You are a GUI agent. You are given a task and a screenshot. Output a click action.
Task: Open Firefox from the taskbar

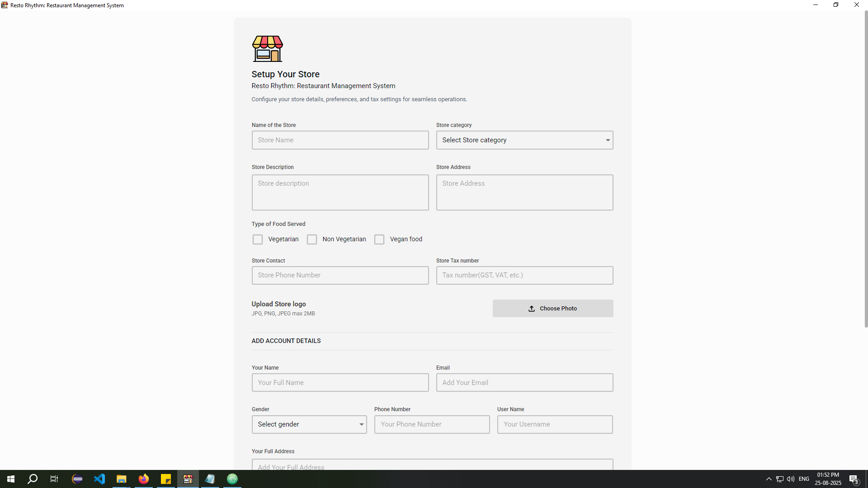point(143,479)
